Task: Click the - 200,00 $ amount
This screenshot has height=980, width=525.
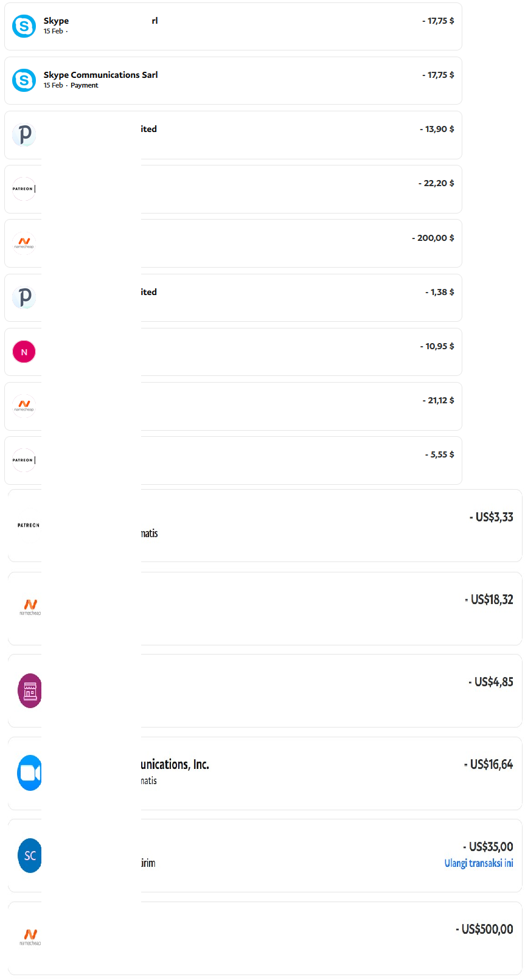Action: point(433,238)
